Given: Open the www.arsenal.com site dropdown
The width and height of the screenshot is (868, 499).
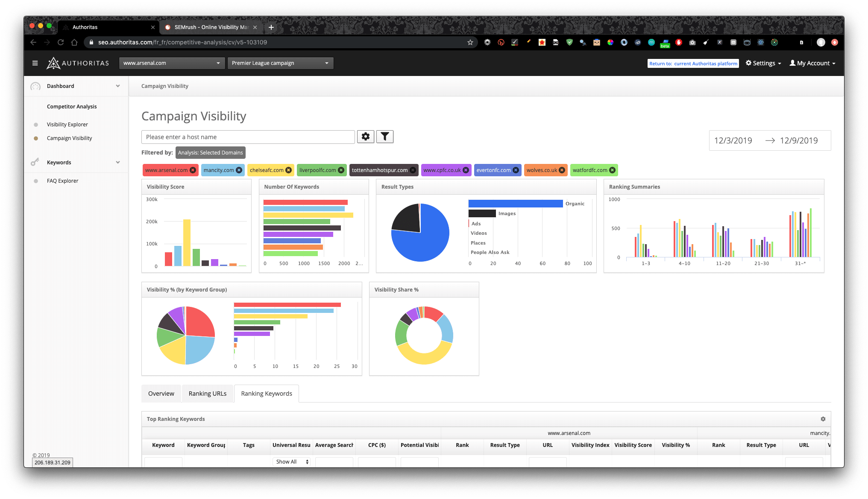Looking at the screenshot, I should pyautogui.click(x=172, y=63).
